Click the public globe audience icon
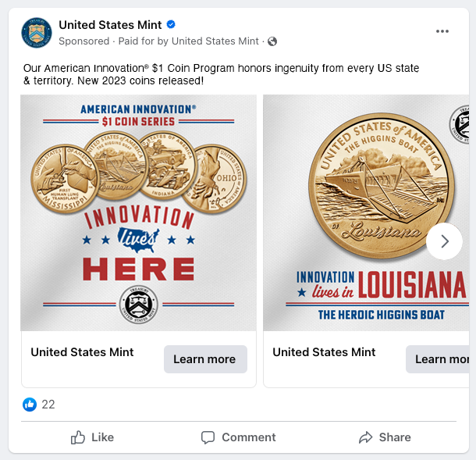 click(272, 41)
